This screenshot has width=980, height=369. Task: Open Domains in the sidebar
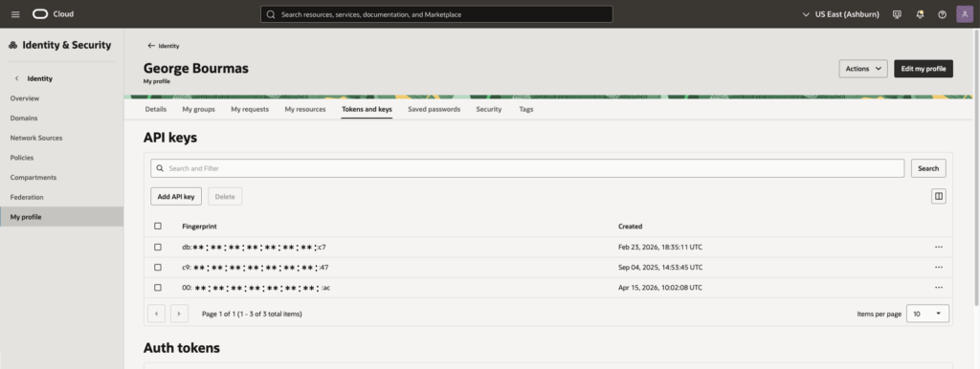coord(61,118)
